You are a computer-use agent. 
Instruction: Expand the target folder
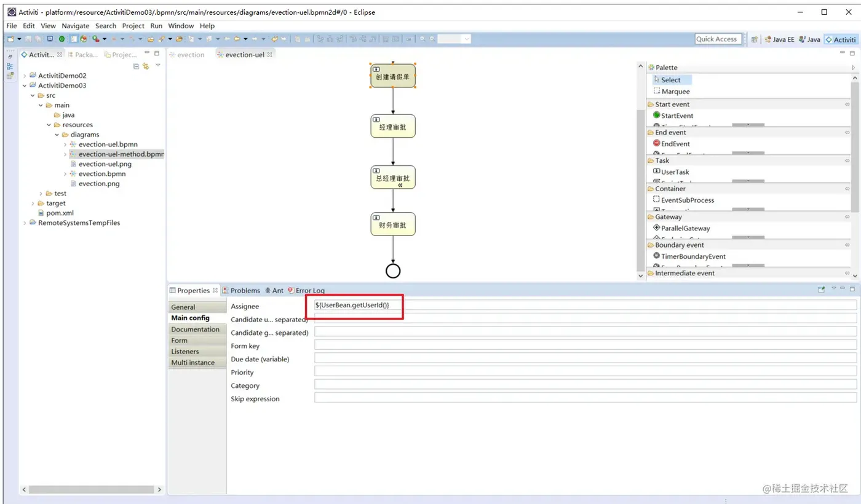click(x=33, y=203)
